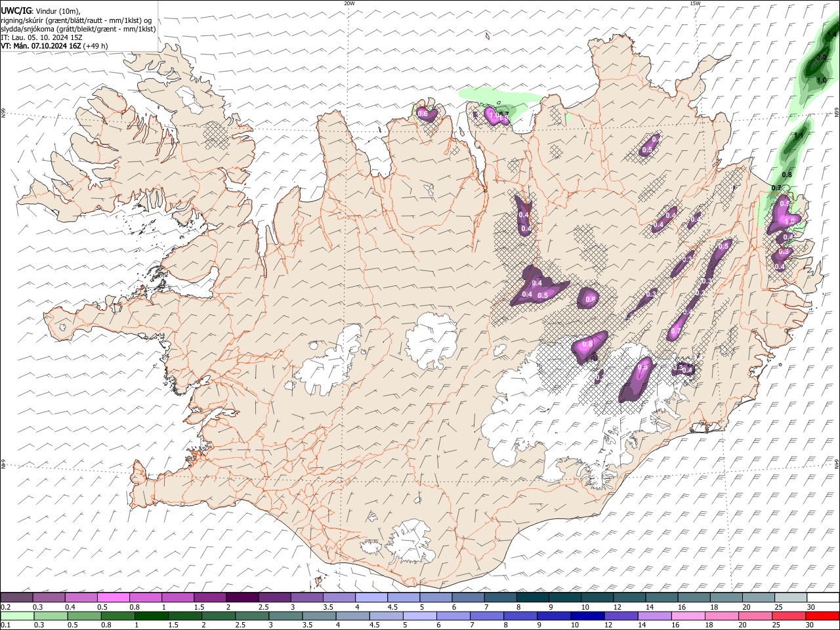Pick the deep navy 10 swatch in lower legend

tap(587, 616)
